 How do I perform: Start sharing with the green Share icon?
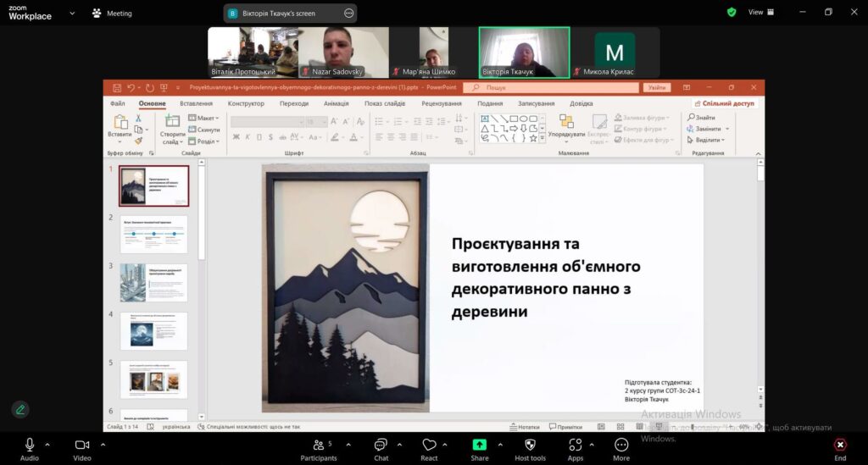coord(480,446)
